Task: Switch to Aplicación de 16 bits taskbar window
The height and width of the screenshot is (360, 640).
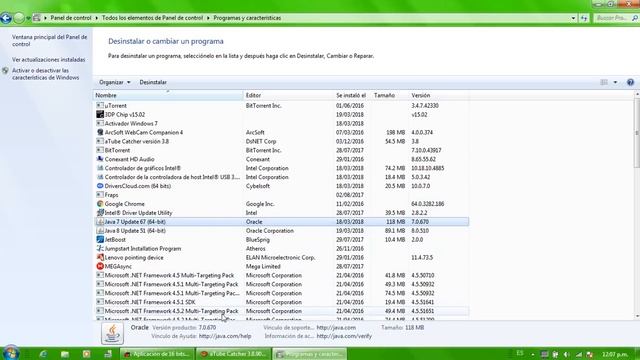Action: click(x=157, y=354)
